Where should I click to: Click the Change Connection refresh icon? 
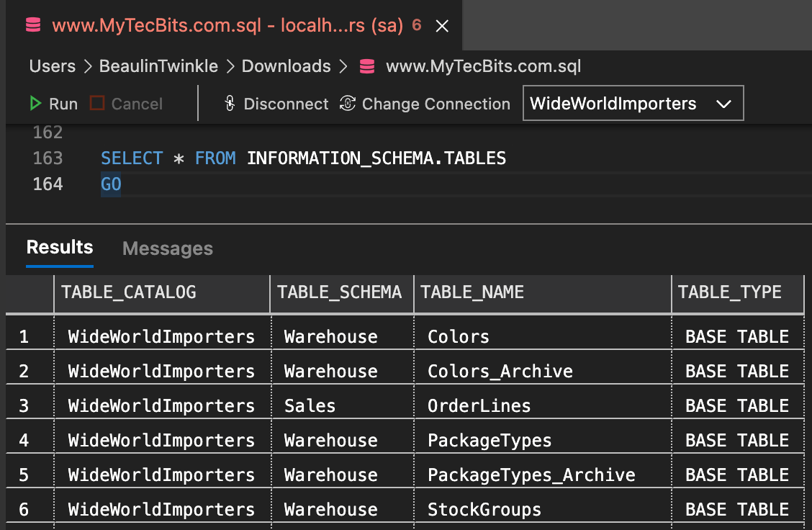click(346, 104)
